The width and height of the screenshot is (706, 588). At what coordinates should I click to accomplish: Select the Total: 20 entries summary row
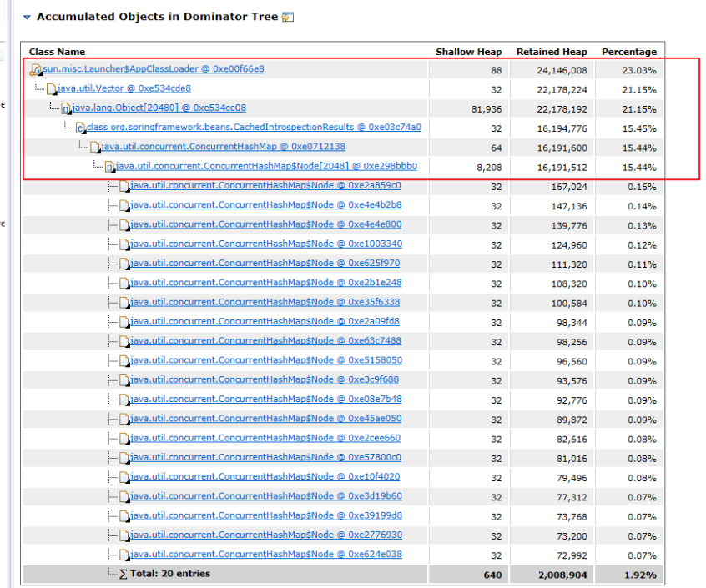[343, 575]
